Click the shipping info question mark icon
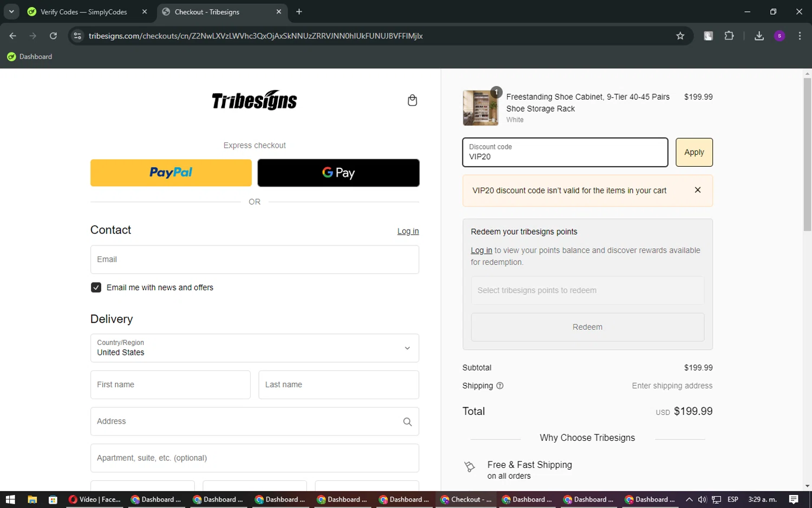The width and height of the screenshot is (812, 508). click(x=500, y=386)
